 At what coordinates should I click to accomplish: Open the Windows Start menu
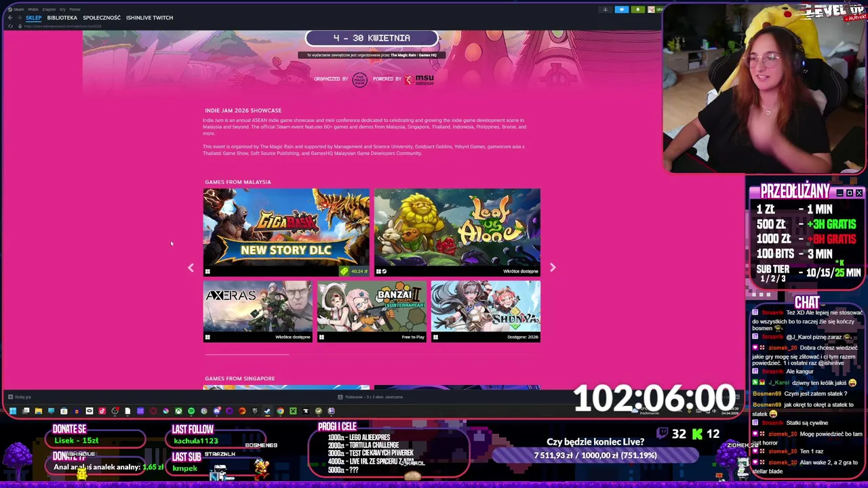[13, 411]
